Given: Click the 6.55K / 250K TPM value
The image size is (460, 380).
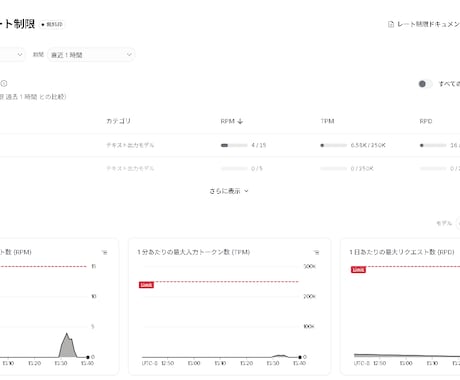Looking at the screenshot, I should pos(368,145).
